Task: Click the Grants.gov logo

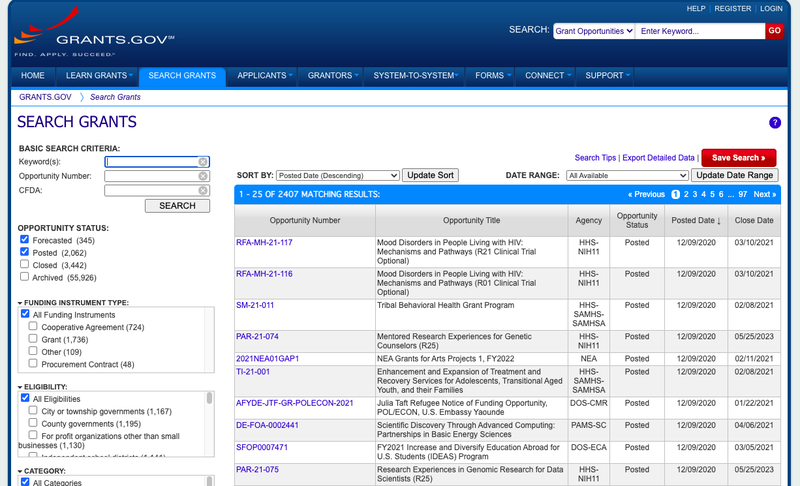Action: [x=94, y=32]
